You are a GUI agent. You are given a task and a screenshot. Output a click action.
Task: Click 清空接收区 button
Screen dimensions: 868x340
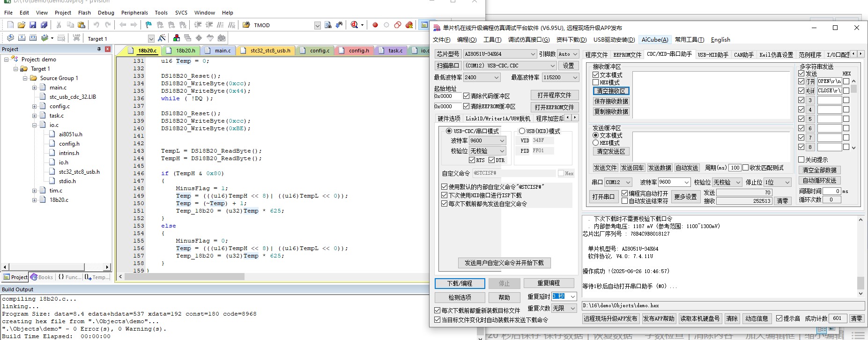[x=611, y=91]
